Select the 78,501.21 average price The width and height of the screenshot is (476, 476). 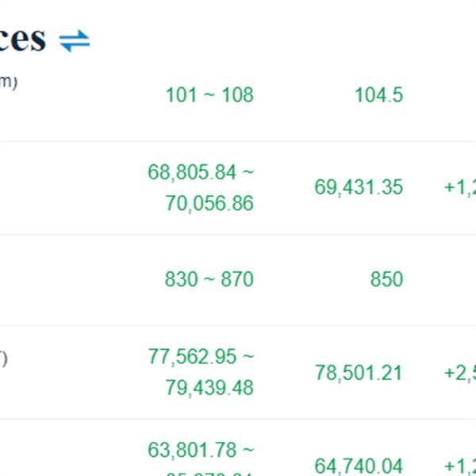pyautogui.click(x=359, y=373)
